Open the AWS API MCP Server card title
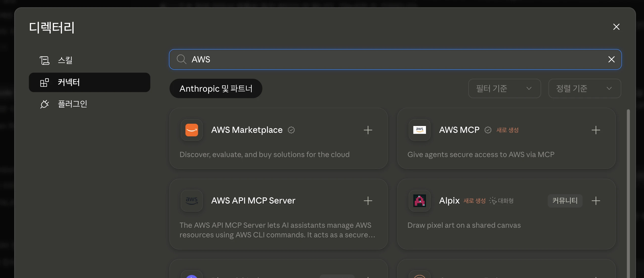 pyautogui.click(x=253, y=201)
